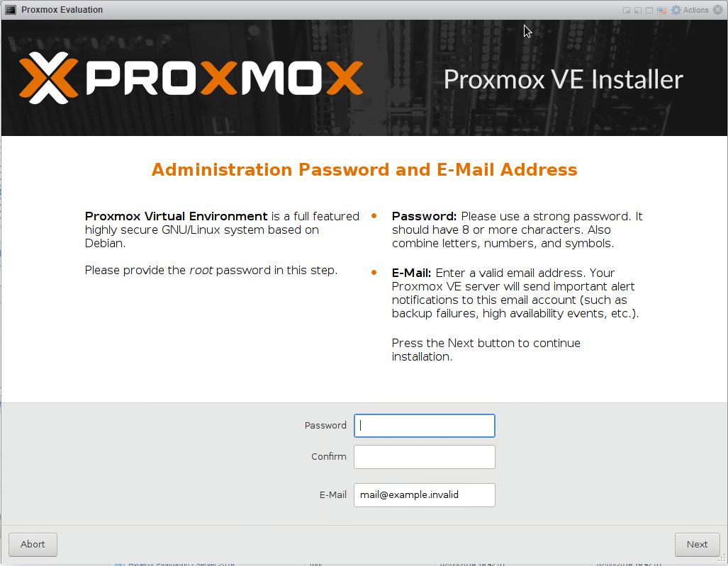Viewport: 728px width, 566px height.
Task: Open the Actions dropdown label
Action: pyautogui.click(x=695, y=10)
